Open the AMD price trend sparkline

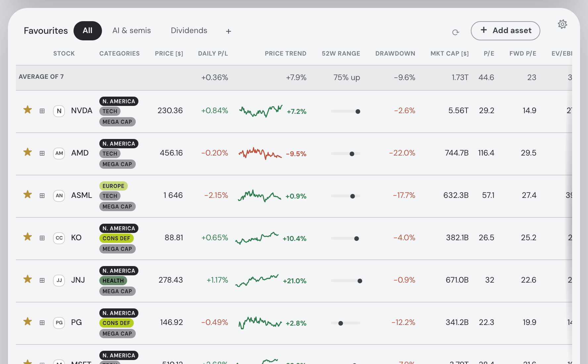click(260, 153)
